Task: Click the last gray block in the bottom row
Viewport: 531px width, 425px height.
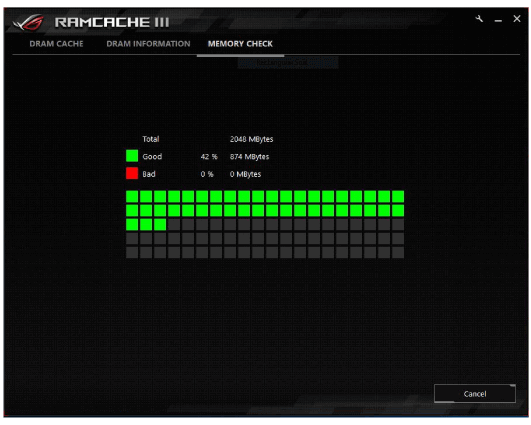Action: (398, 252)
